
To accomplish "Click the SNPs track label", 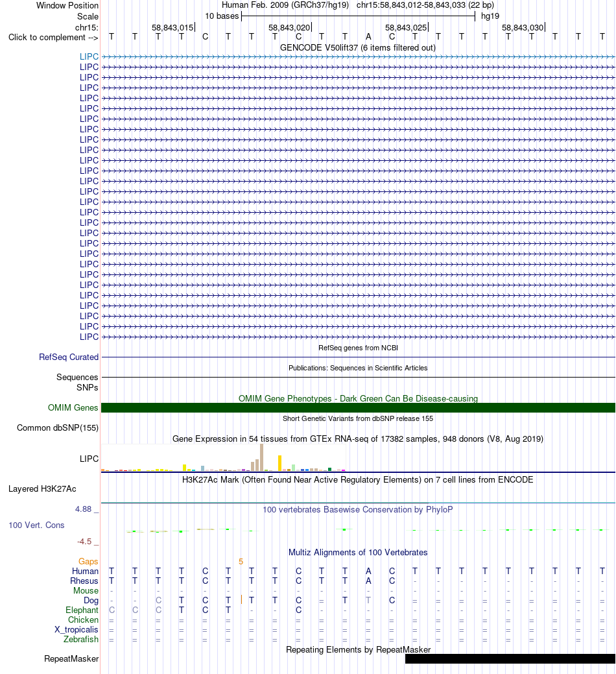I will click(87, 387).
